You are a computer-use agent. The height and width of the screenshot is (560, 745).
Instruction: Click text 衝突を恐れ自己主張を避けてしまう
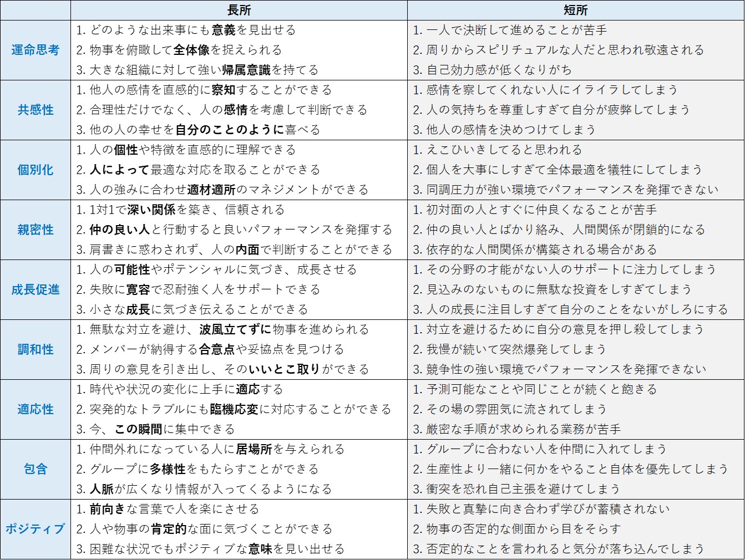coord(523,489)
